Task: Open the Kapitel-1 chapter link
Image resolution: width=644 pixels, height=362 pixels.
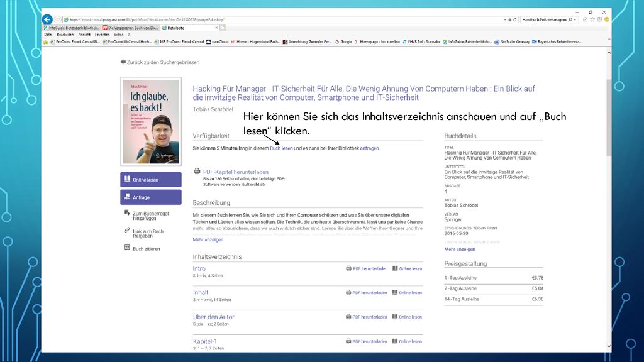Action: tap(204, 341)
